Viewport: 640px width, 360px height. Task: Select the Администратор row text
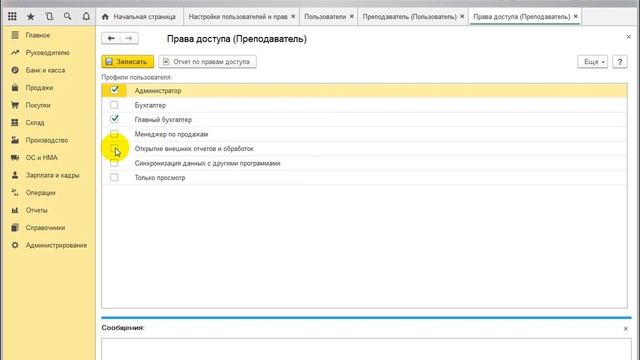[x=158, y=91]
